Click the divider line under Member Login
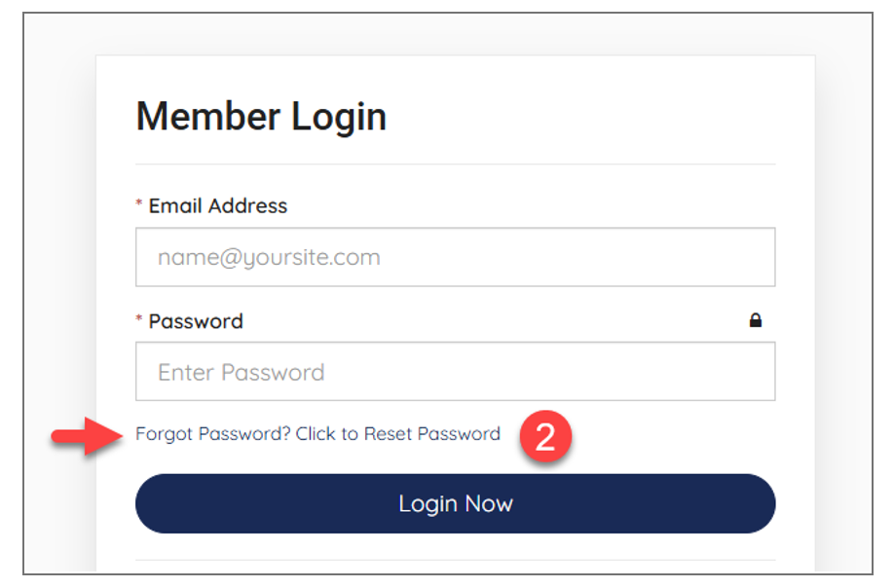This screenshot has width=894, height=588. click(x=455, y=165)
